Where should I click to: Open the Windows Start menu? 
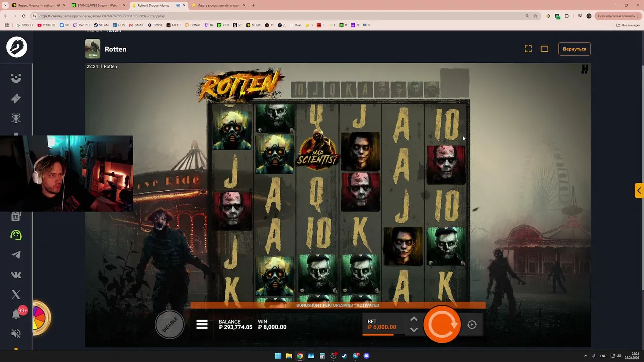coord(277,356)
